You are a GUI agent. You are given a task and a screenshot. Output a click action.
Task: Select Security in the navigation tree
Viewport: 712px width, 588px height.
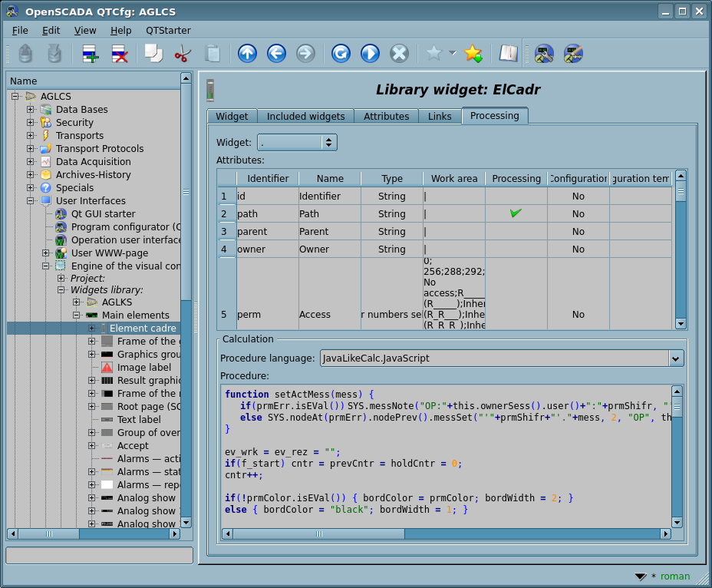[74, 123]
